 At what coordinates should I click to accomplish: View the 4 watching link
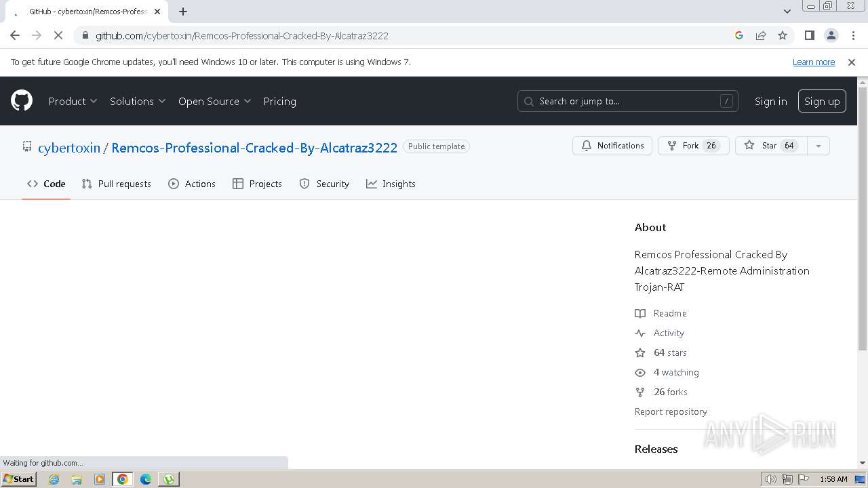pyautogui.click(x=667, y=372)
